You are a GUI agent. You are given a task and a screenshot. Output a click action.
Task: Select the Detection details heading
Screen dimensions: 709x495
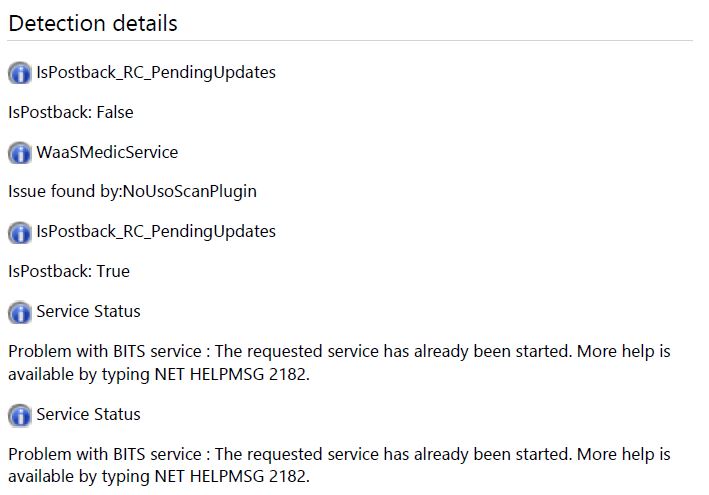click(93, 24)
